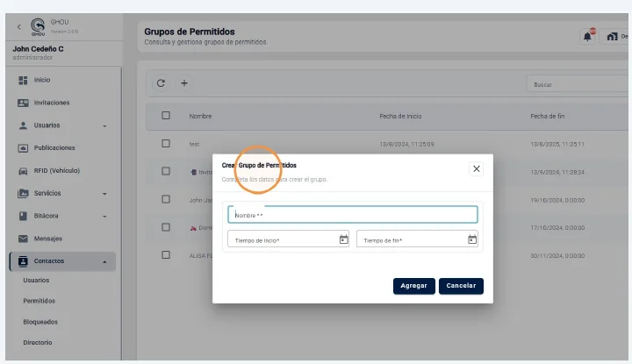Open calendar for Tiempo de fin
Viewport: 632px width, 364px height.
click(472, 239)
